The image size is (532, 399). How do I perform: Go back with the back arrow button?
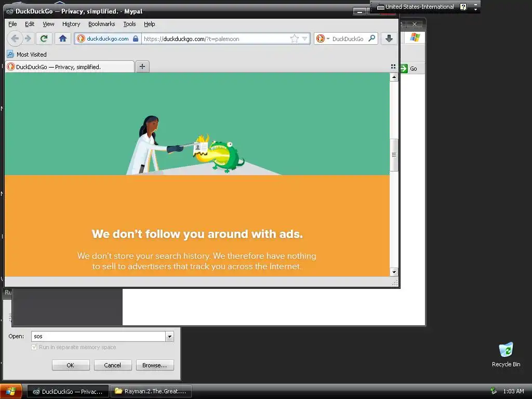(x=15, y=38)
